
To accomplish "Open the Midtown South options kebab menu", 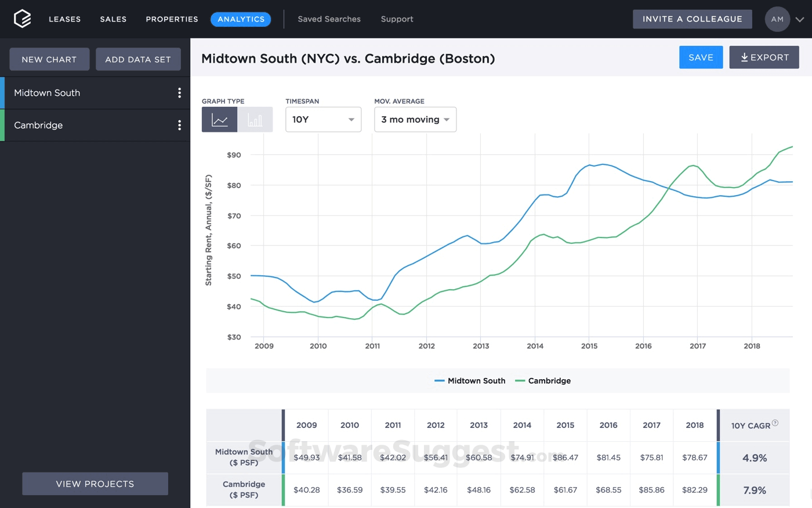I will coord(179,92).
